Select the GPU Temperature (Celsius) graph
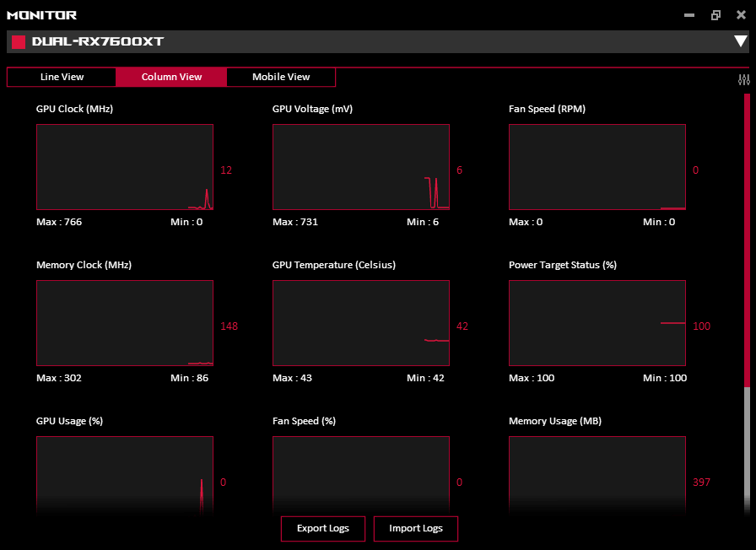The image size is (756, 550). pos(361,323)
